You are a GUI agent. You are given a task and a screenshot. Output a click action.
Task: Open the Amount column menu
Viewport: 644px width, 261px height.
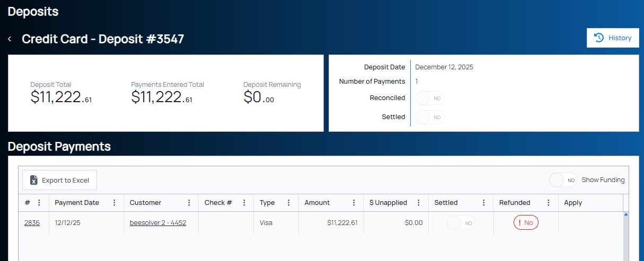(354, 203)
